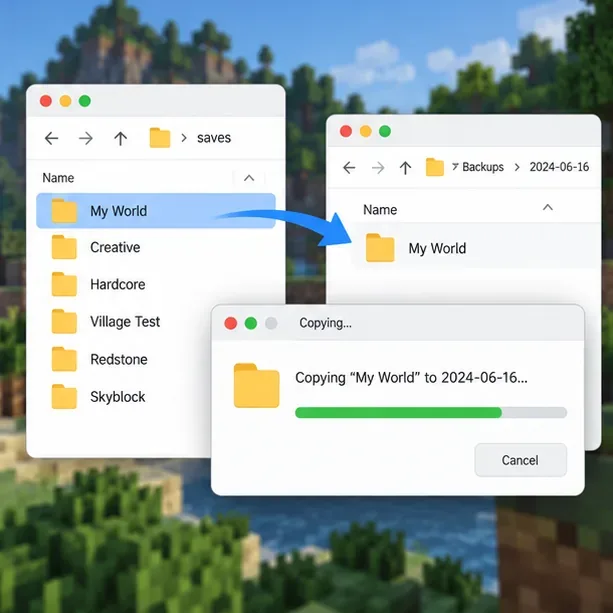
Task: Select the Hardcore folder
Action: point(156,284)
